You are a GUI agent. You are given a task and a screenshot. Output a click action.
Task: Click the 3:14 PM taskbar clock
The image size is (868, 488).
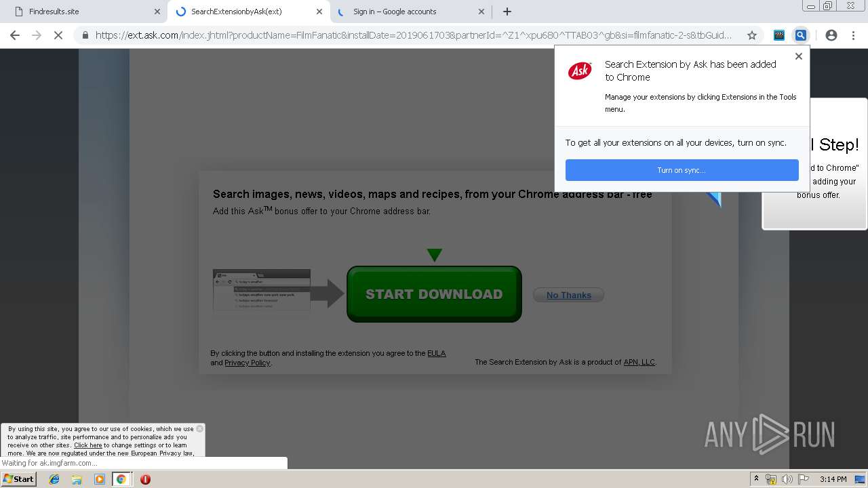tap(833, 479)
